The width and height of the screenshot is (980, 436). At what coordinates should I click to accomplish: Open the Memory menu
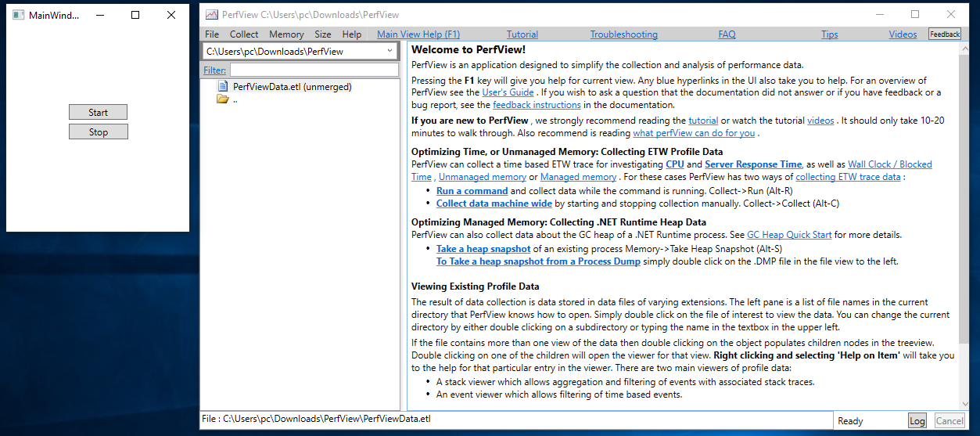(286, 34)
